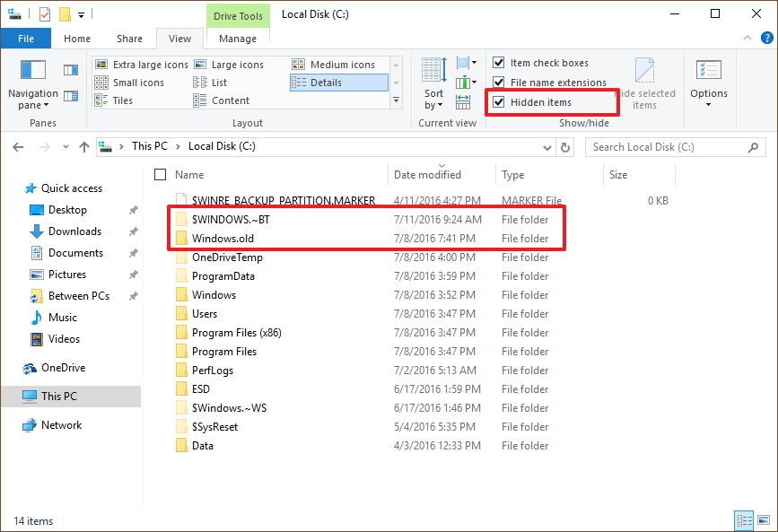This screenshot has height=532, width=778.
Task: Select Large icons layout
Action: point(229,65)
